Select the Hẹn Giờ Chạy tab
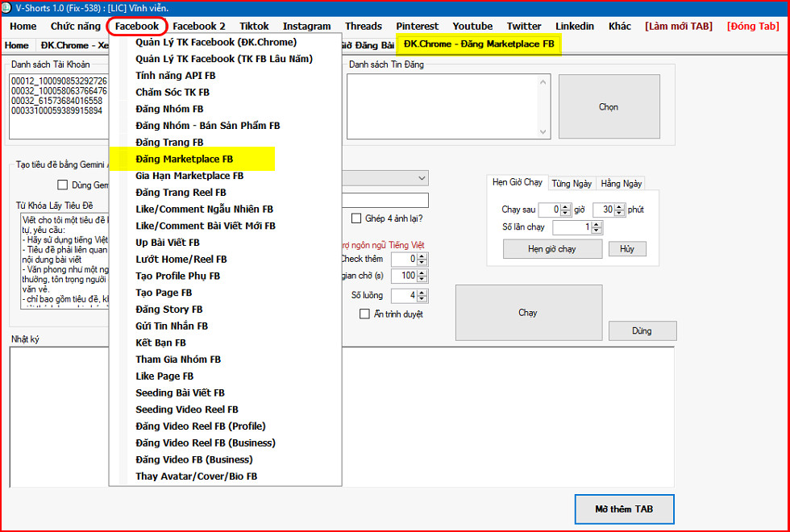Viewport: 790px width, 532px height. coord(518,182)
